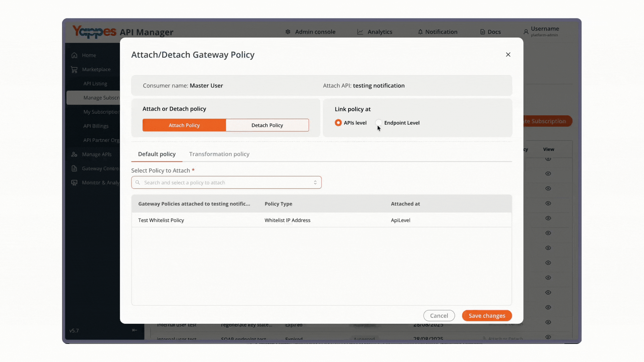Screen dimensions: 644x362
Task: Focus the policy search and select field
Action: click(226, 182)
